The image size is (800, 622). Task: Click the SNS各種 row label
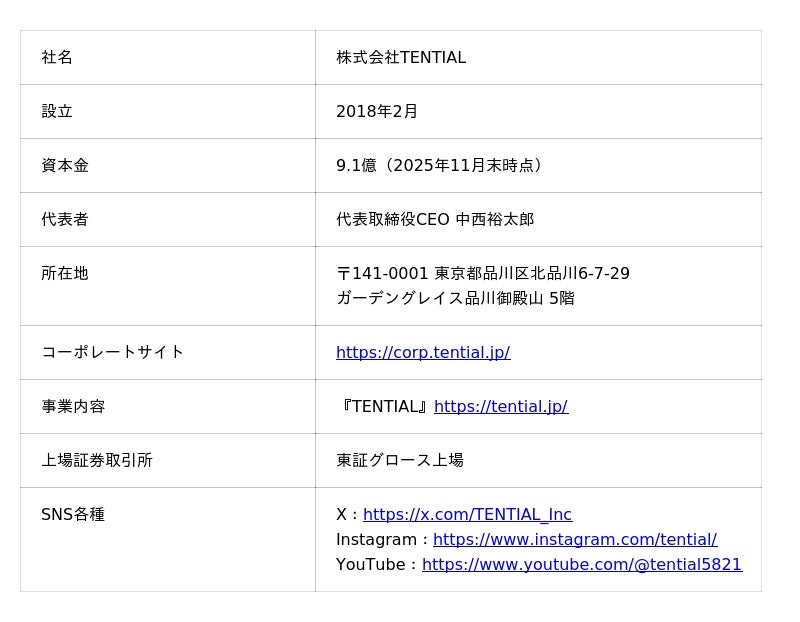click(x=73, y=515)
